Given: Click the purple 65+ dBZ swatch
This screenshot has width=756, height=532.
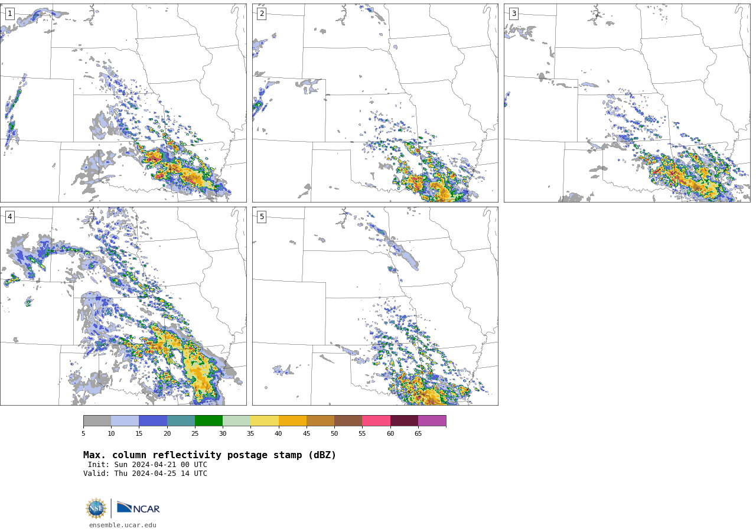Looking at the screenshot, I should click(432, 420).
